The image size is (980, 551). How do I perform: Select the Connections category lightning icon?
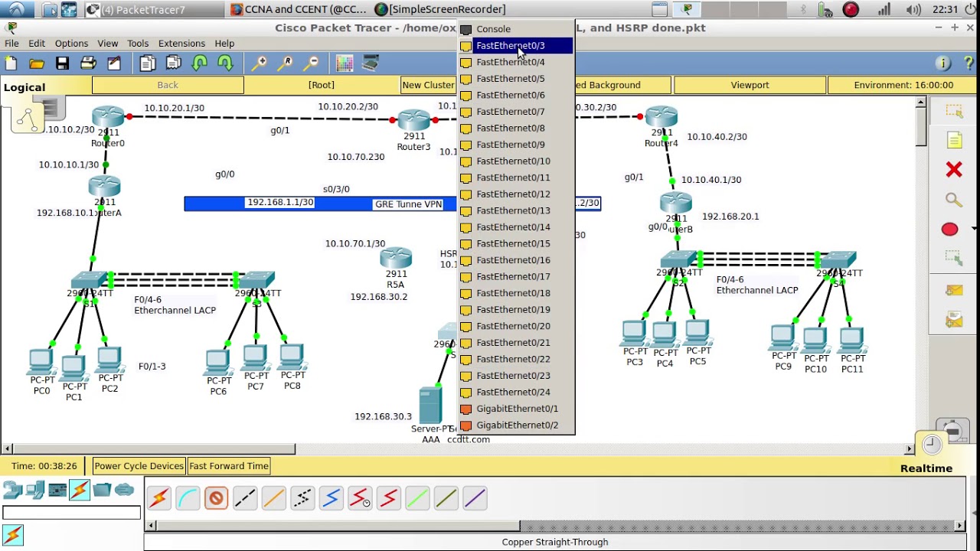(x=80, y=490)
